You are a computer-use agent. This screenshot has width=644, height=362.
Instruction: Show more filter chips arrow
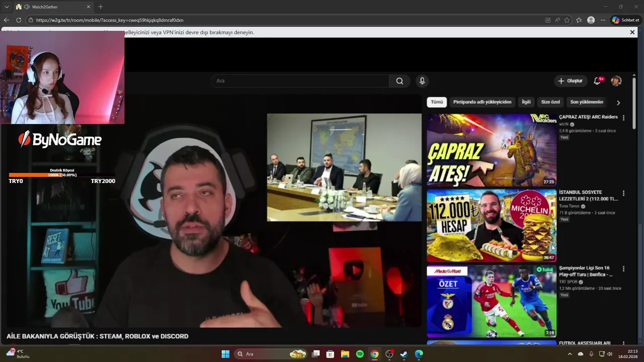(618, 103)
